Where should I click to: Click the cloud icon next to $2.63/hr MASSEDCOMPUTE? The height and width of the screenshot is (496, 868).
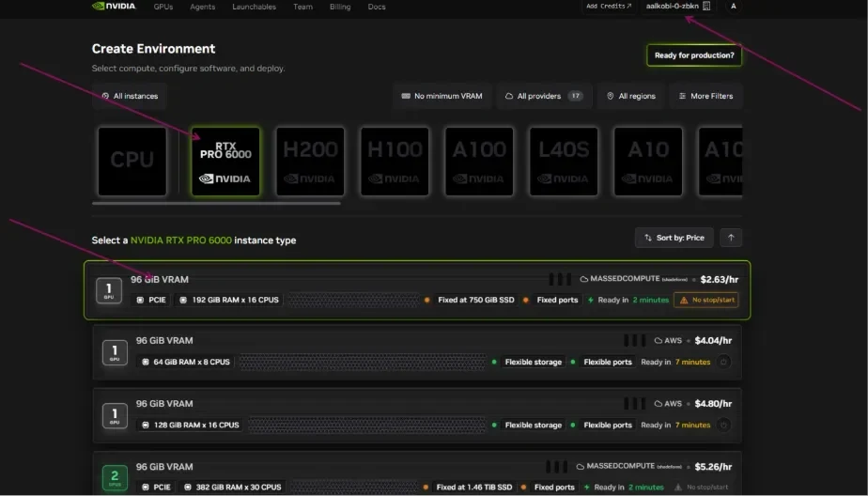[583, 279]
